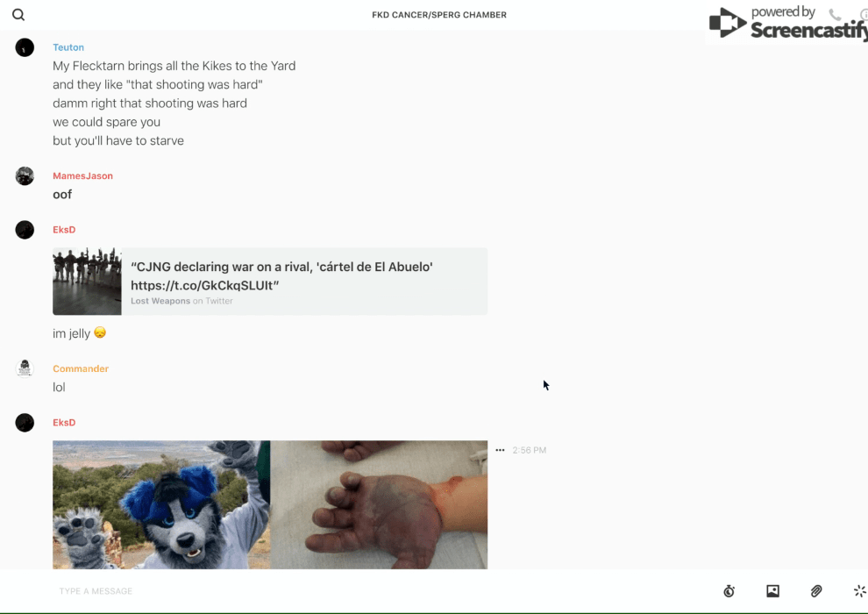Image resolution: width=868 pixels, height=614 pixels.
Task: Click the Commander username label
Action: coord(81,369)
